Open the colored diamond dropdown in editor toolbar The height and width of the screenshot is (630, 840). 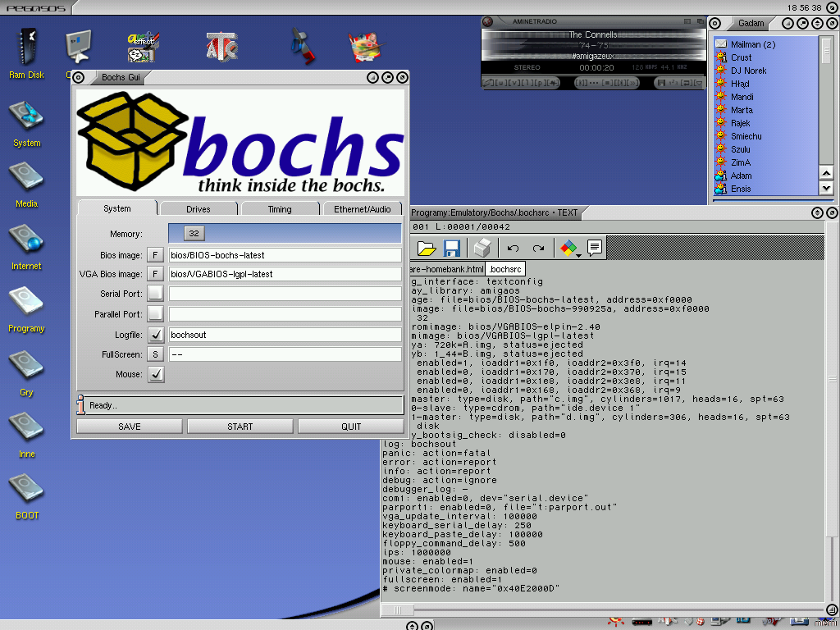[570, 248]
